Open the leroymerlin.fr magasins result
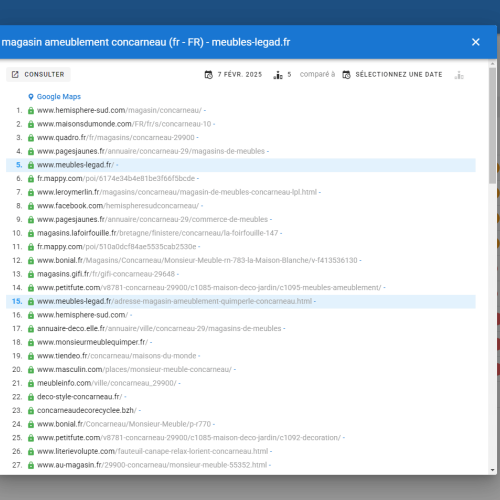The image size is (500, 500). 177,192
